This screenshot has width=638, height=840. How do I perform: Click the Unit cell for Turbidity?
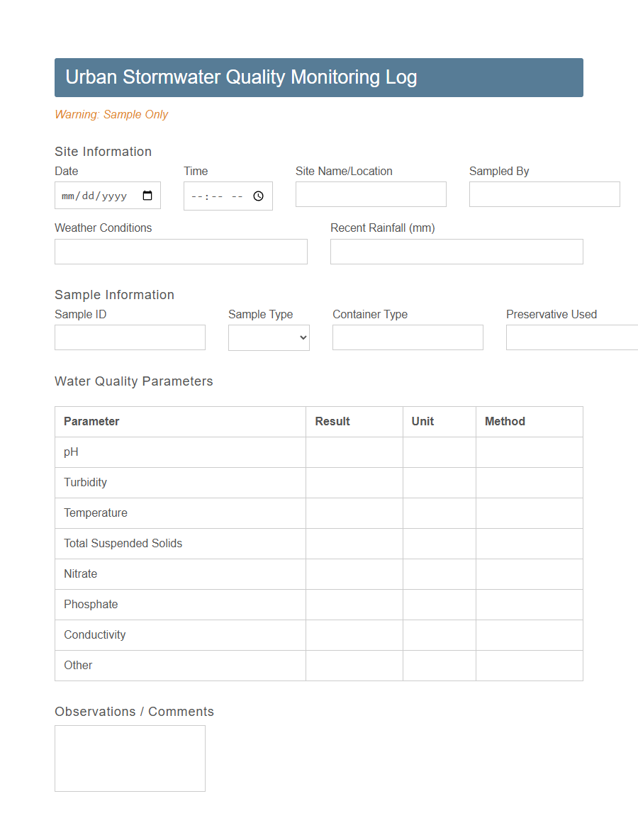439,483
